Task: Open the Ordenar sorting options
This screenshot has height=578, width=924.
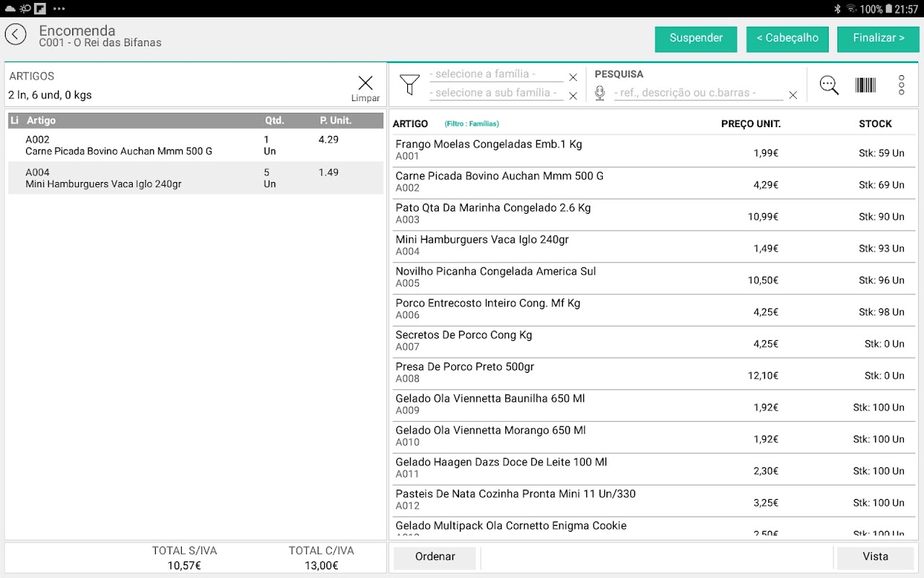Action: click(435, 557)
